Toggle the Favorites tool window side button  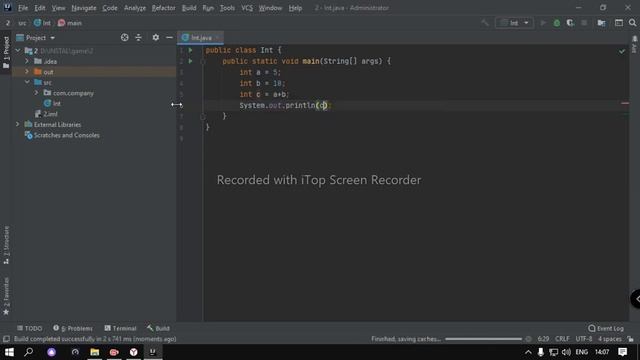pos(6,296)
